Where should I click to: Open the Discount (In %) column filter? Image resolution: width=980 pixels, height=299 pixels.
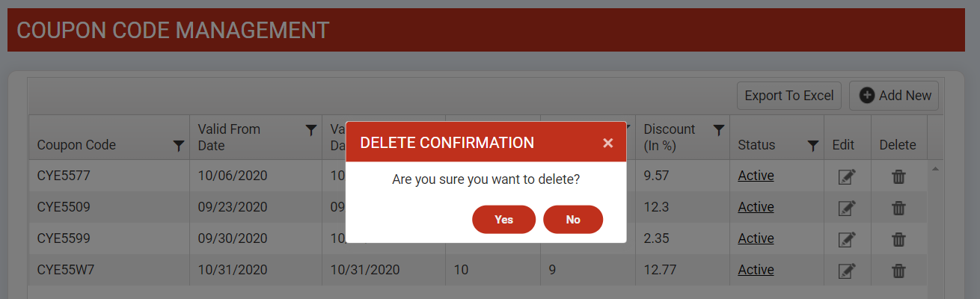pos(718,130)
